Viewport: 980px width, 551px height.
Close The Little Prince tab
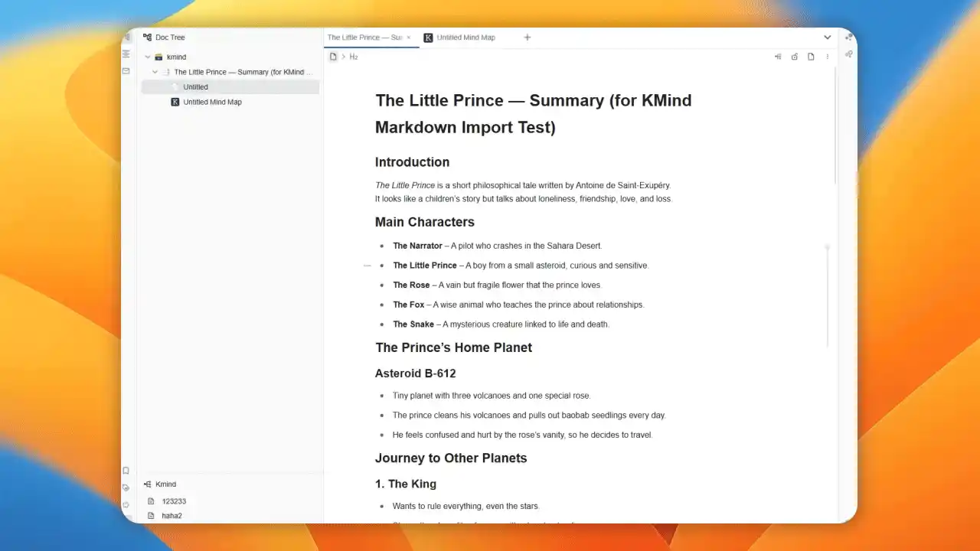tap(409, 37)
